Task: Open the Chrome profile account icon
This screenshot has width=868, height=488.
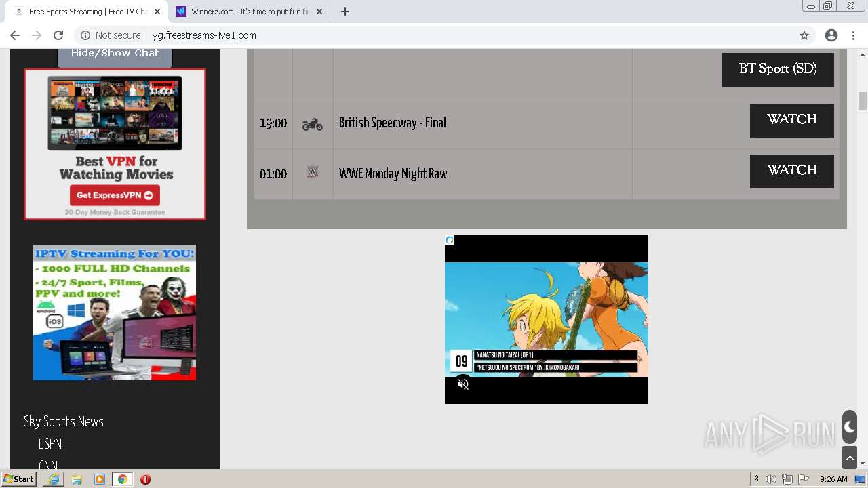Action: (831, 35)
